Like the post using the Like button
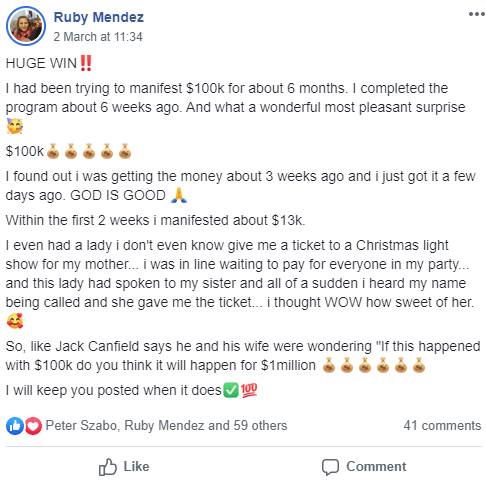486x480 pixels. click(124, 466)
